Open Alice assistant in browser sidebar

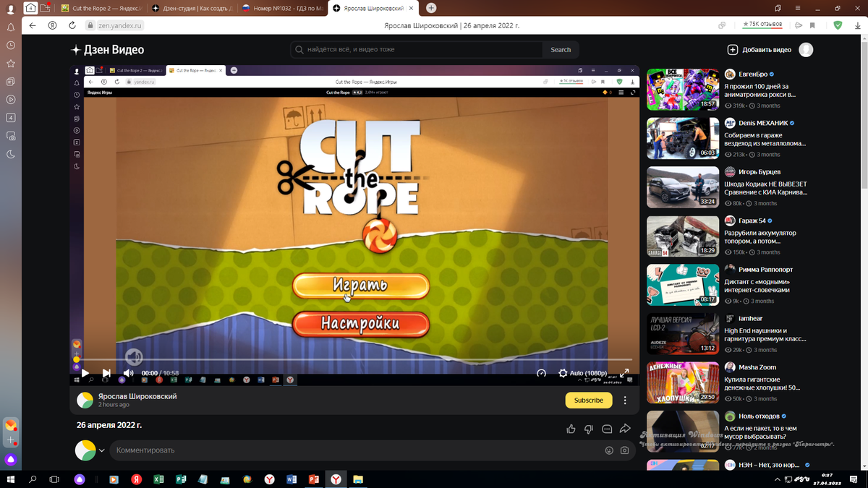(11, 459)
